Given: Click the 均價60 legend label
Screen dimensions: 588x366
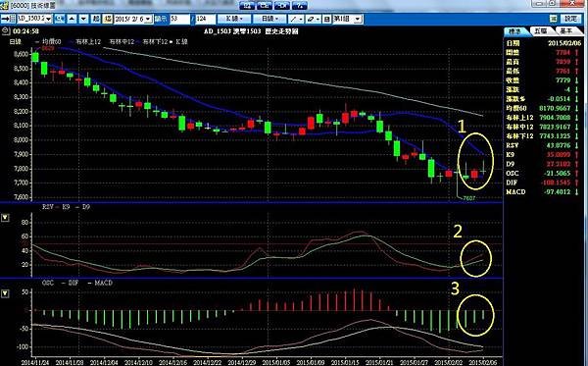Looking at the screenshot, I should click(x=51, y=41).
